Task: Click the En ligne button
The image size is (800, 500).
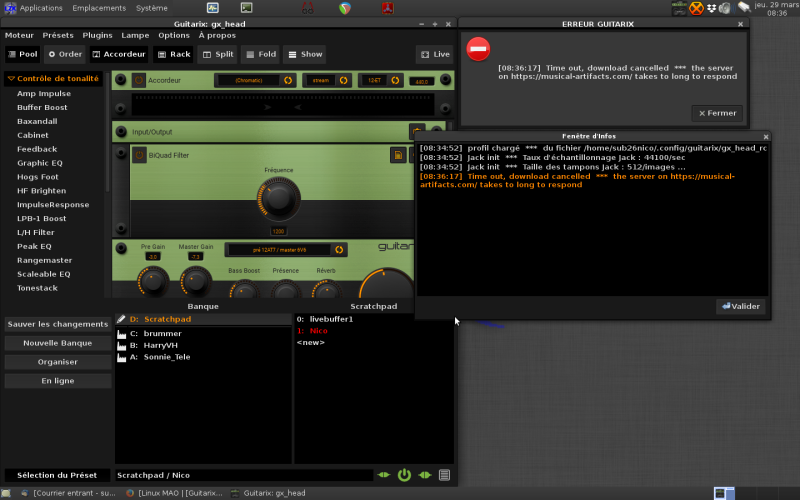Action: [x=58, y=381]
